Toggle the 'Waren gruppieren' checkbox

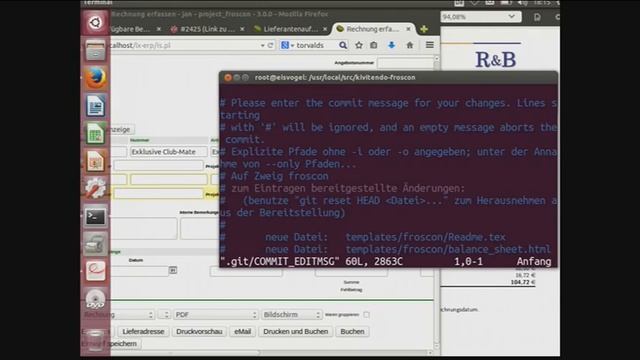click(367, 314)
